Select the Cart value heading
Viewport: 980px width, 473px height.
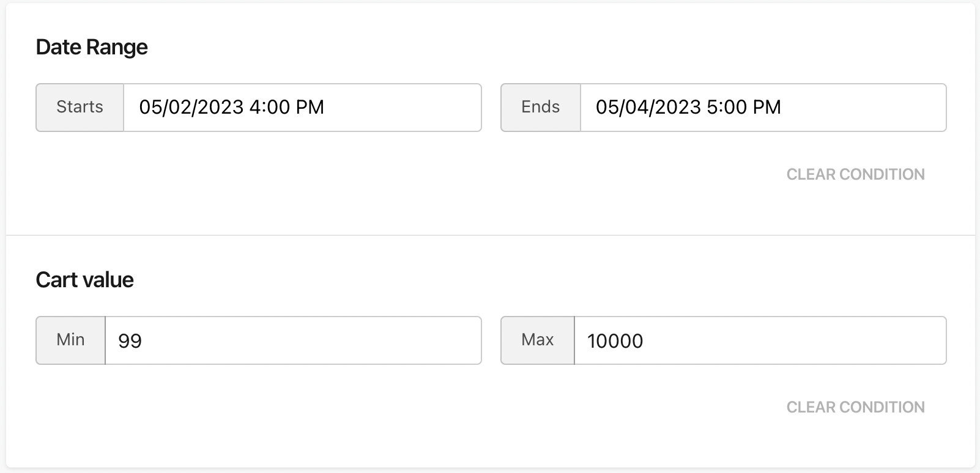[84, 280]
